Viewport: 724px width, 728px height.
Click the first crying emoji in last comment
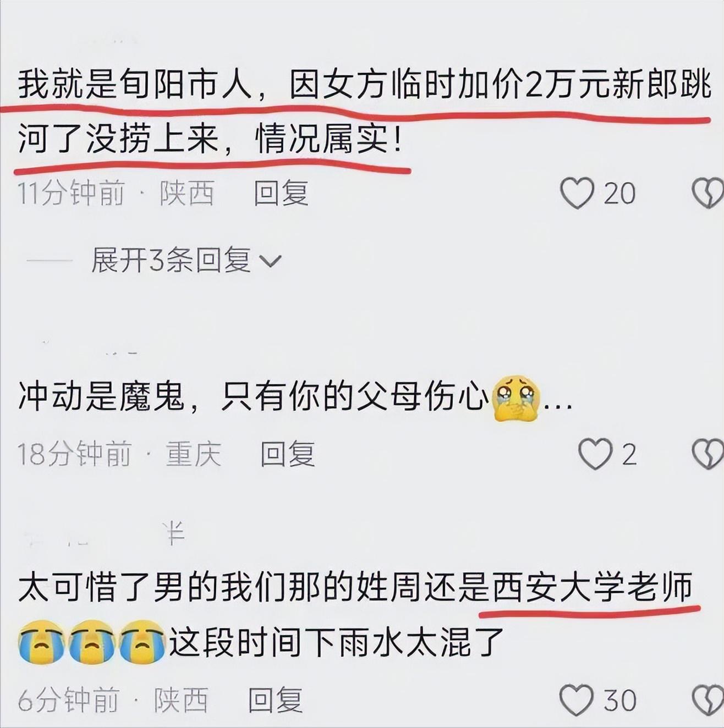tap(42, 641)
